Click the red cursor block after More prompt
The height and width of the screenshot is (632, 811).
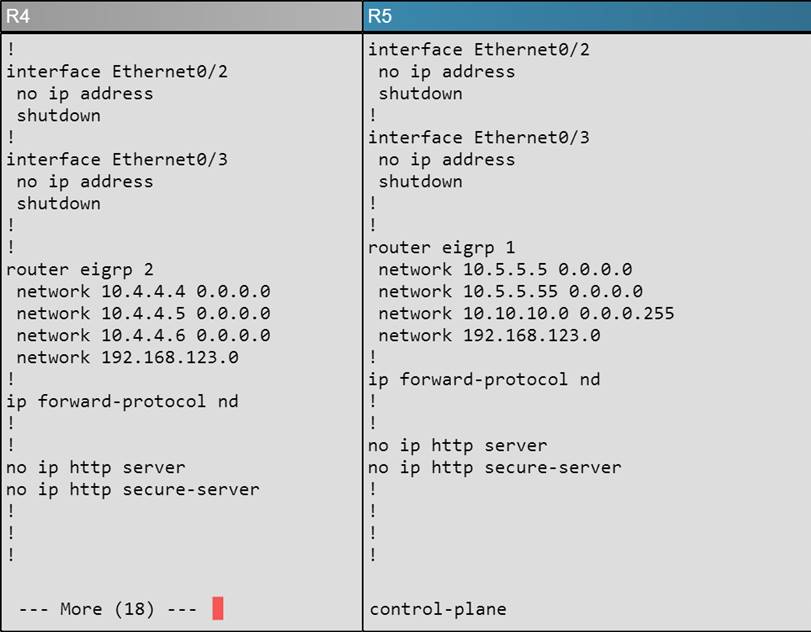click(218, 608)
